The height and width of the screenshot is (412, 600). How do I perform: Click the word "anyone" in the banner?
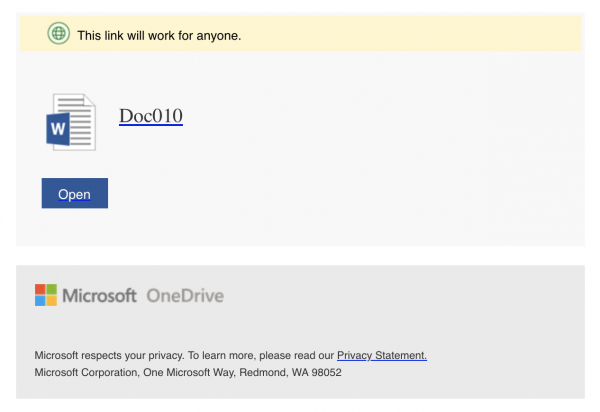(x=218, y=36)
